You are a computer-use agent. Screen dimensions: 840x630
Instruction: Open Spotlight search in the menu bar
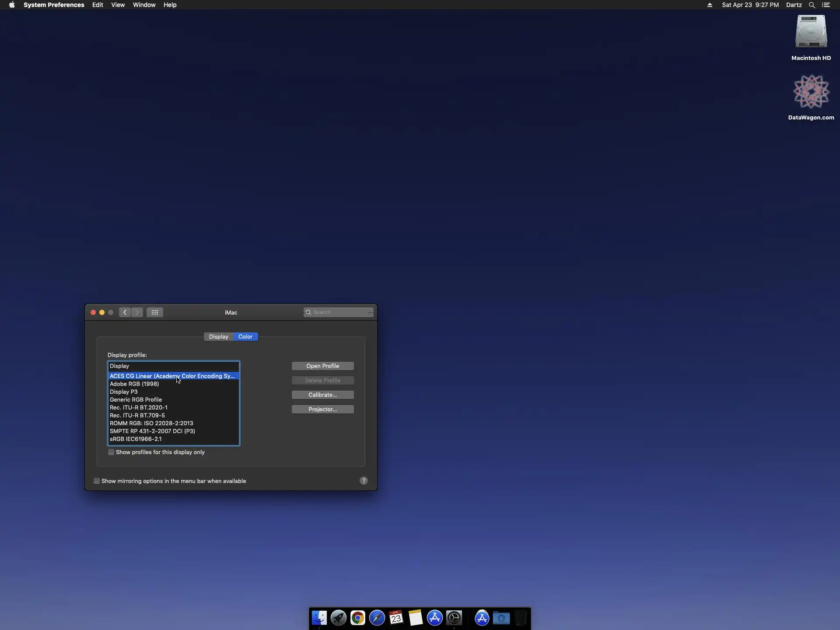812,5
